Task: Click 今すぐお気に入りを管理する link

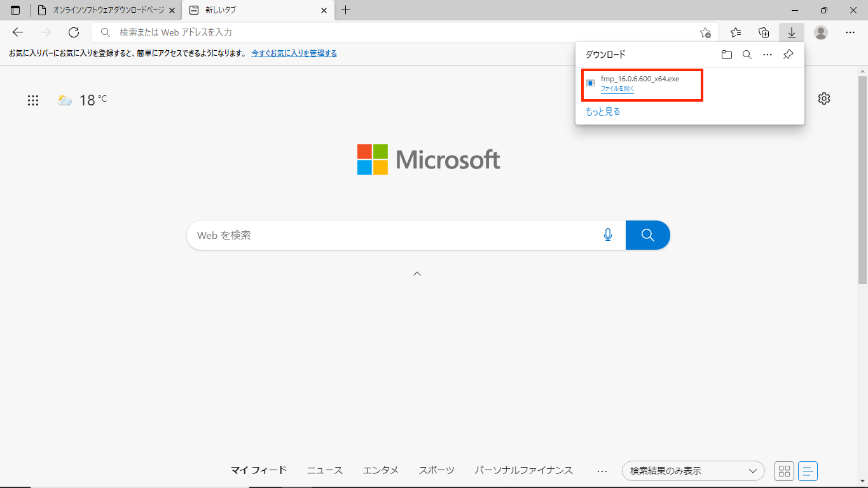Action: pyautogui.click(x=294, y=53)
